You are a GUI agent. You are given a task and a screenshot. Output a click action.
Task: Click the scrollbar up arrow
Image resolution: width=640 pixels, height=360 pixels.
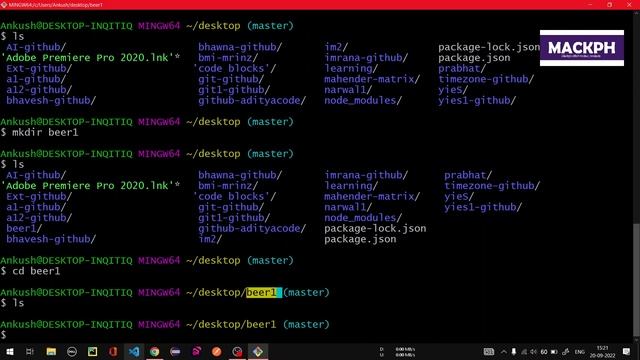636,13
